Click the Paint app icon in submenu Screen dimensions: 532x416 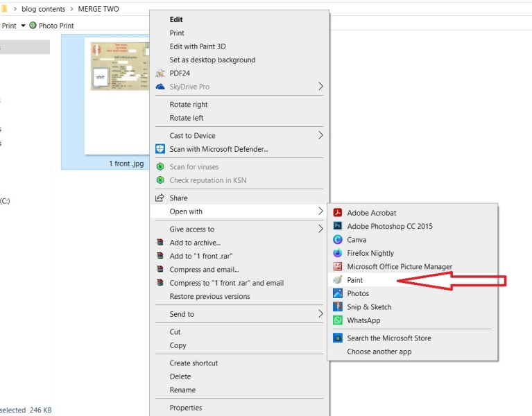[338, 280]
